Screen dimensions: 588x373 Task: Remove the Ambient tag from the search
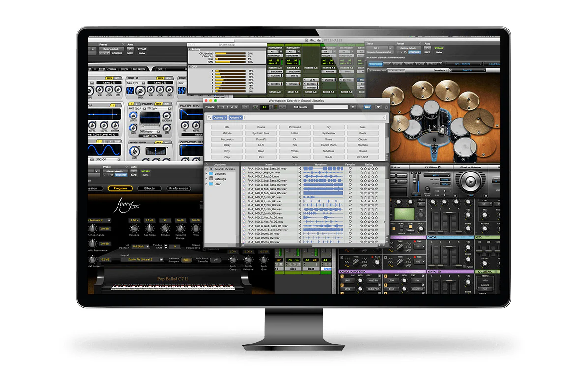tap(241, 118)
